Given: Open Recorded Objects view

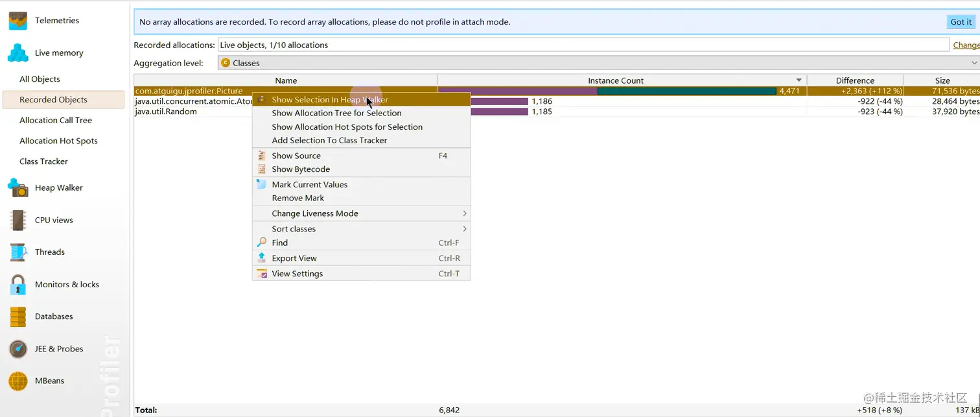Looking at the screenshot, I should click(64, 100).
